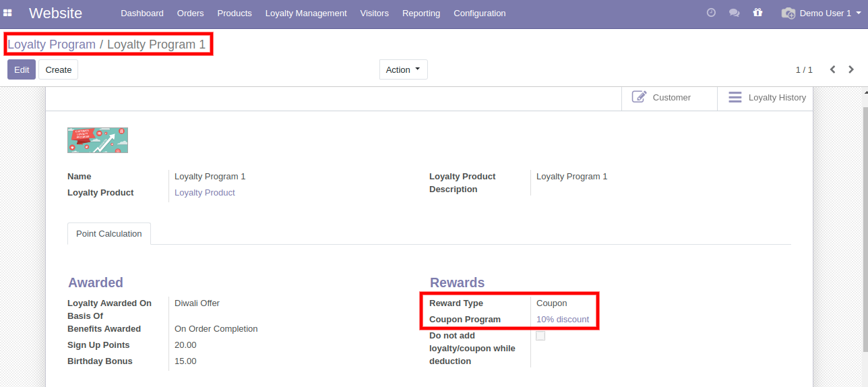Click the Create button
The width and height of the screenshot is (868, 387).
coord(59,69)
